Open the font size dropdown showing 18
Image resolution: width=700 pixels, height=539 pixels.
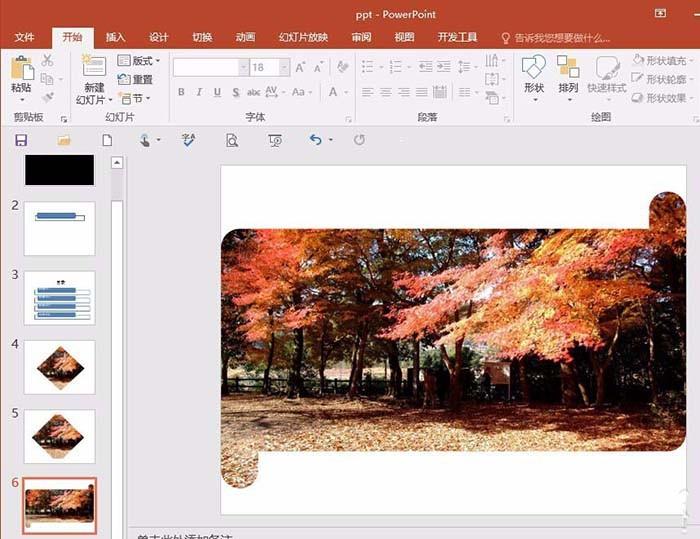(284, 67)
